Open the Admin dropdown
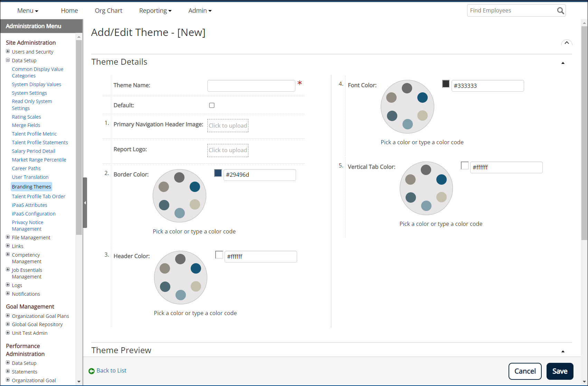Viewport: 588px width, 386px height. pyautogui.click(x=200, y=10)
